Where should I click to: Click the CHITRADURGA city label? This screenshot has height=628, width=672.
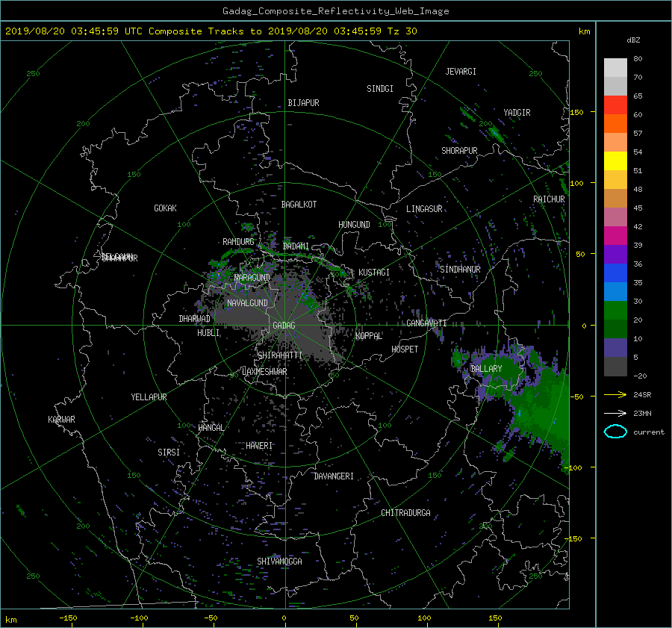(x=405, y=513)
